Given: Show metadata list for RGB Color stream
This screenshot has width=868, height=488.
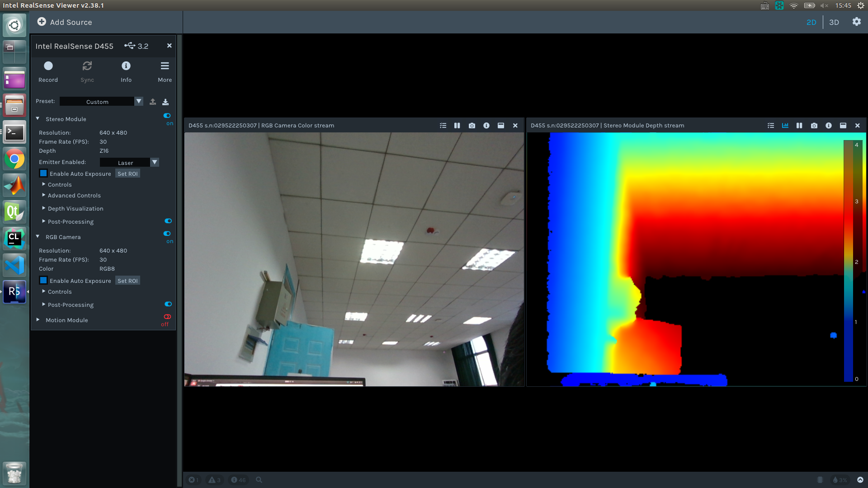Looking at the screenshot, I should click(443, 126).
